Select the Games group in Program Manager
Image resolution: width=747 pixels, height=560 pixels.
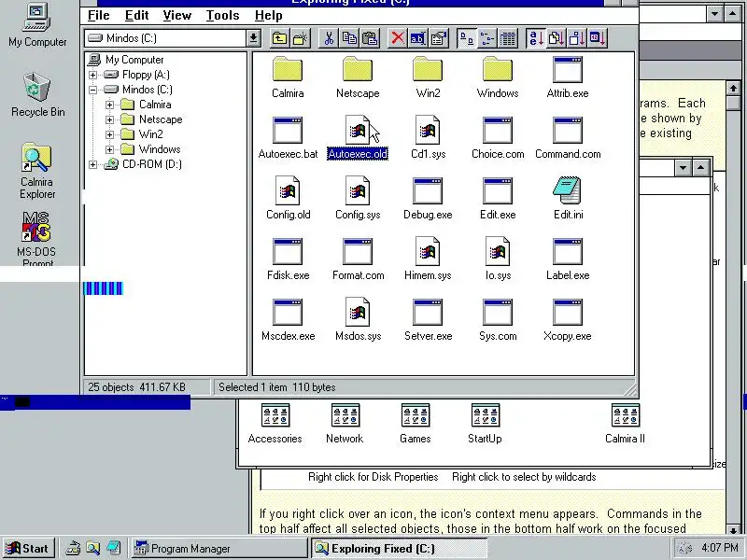click(415, 424)
